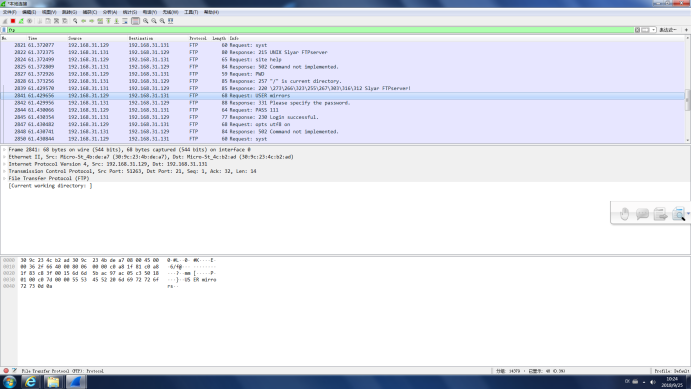Viewport: 692px width, 389px height.
Task: Zoom in on packet text
Action: (x=146, y=21)
